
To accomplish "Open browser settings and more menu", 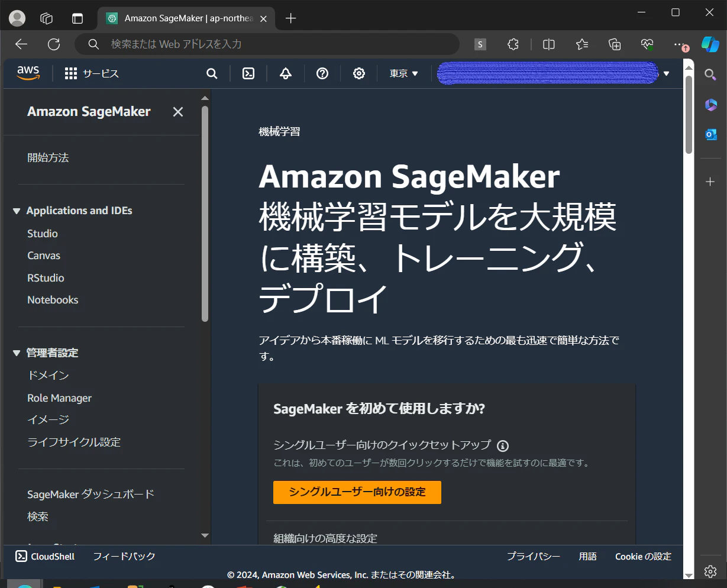I will tap(680, 44).
